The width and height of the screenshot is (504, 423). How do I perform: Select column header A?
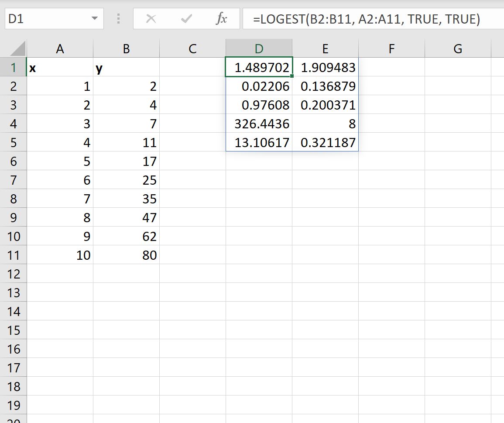coord(60,48)
